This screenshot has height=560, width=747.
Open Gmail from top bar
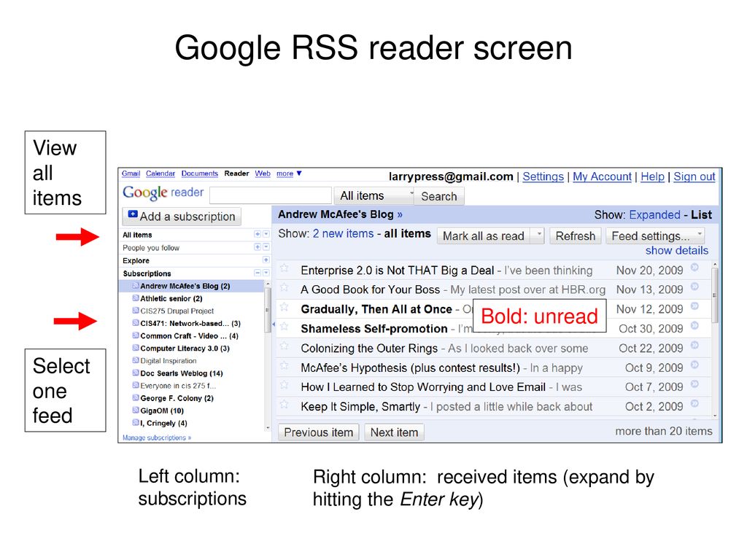click(131, 174)
